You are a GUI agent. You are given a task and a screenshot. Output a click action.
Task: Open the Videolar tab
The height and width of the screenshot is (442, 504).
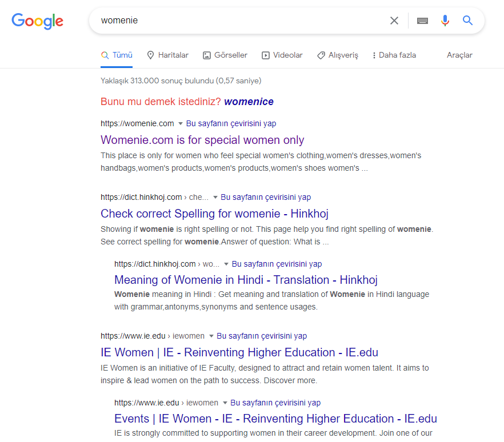[282, 55]
